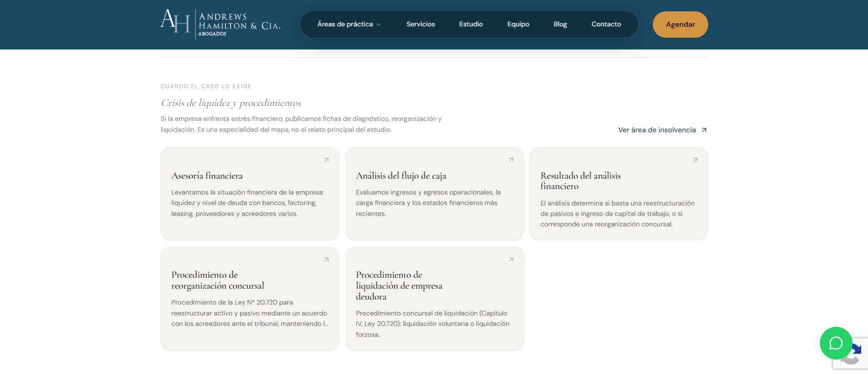
Task: Click the description starting 'Levantamos la situación financiera'
Action: pyautogui.click(x=247, y=203)
